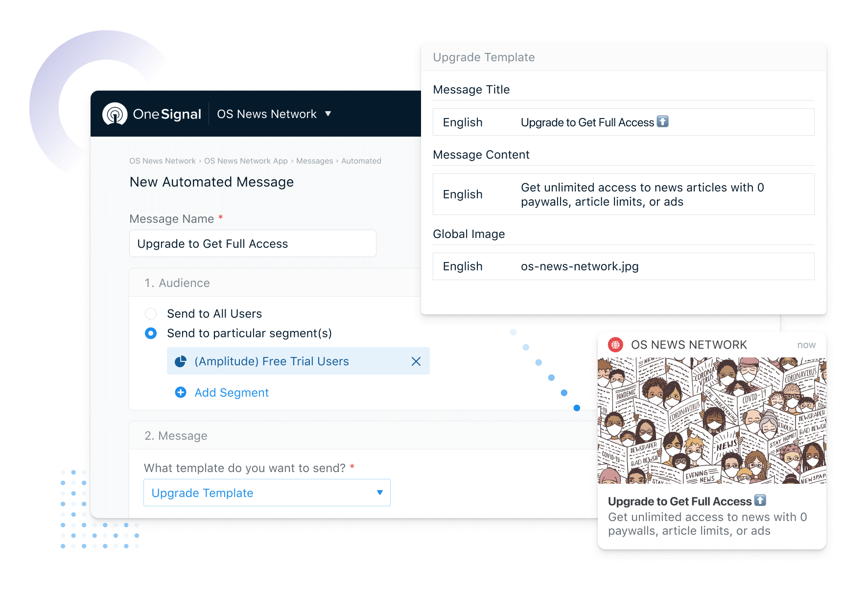Click the Message Name input field

tap(253, 243)
